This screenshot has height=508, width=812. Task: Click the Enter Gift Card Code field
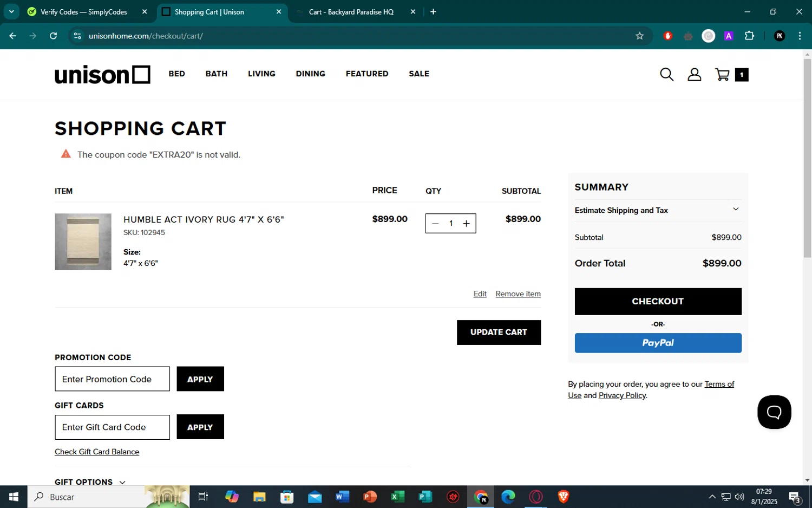click(x=112, y=427)
